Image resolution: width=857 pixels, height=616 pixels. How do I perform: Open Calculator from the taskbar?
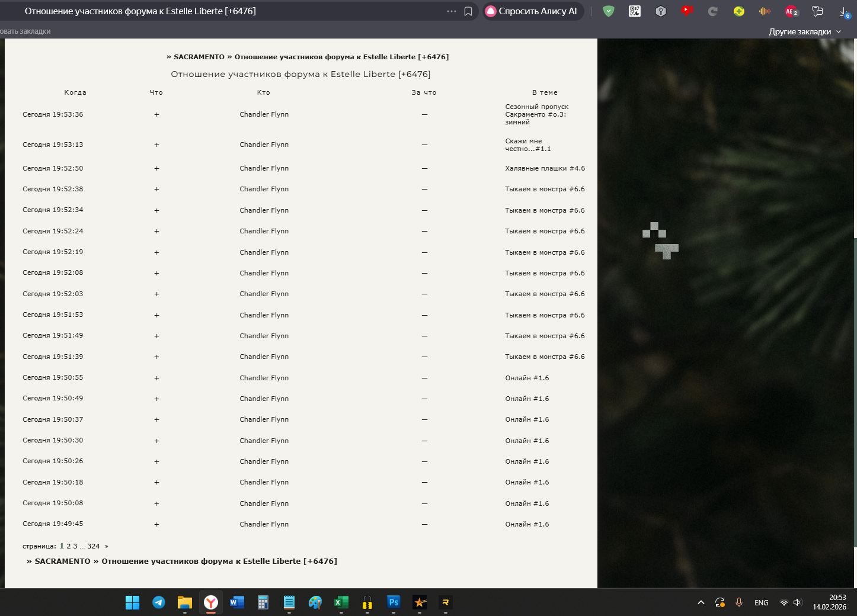coord(263,602)
